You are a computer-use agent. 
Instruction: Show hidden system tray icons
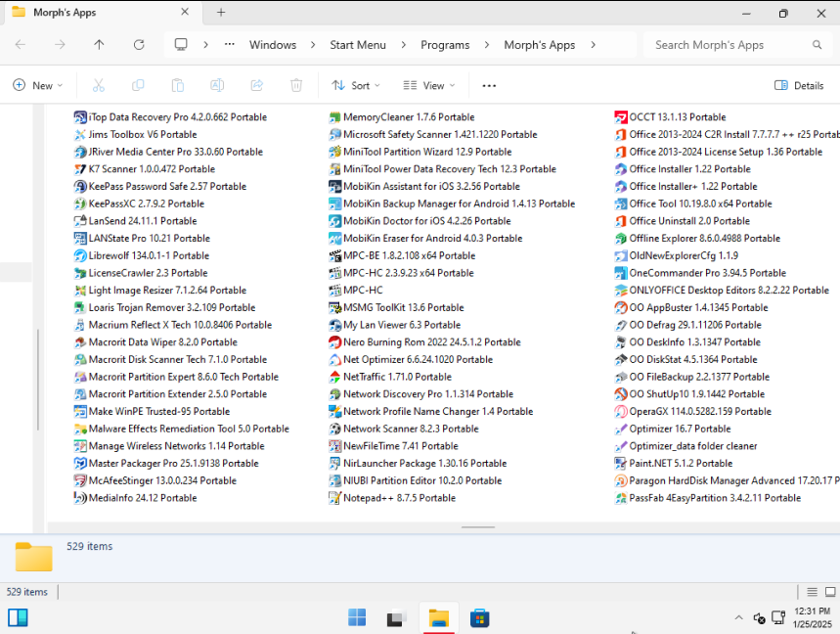pyautogui.click(x=738, y=618)
